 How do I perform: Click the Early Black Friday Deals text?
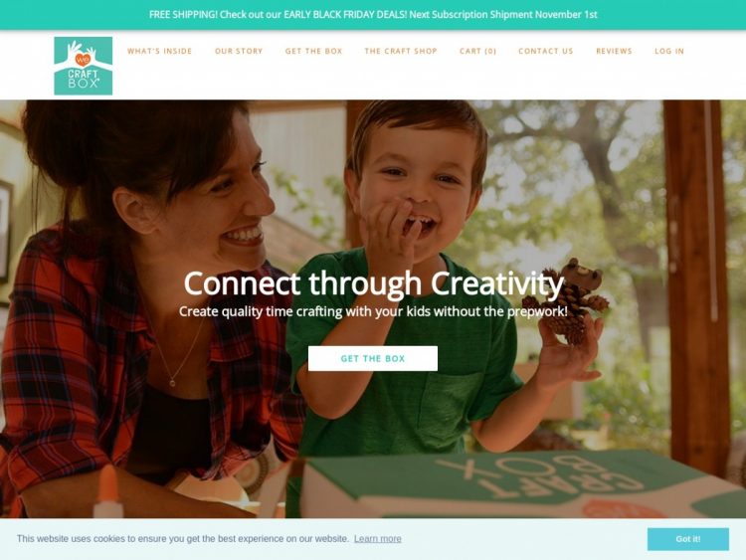345,15
